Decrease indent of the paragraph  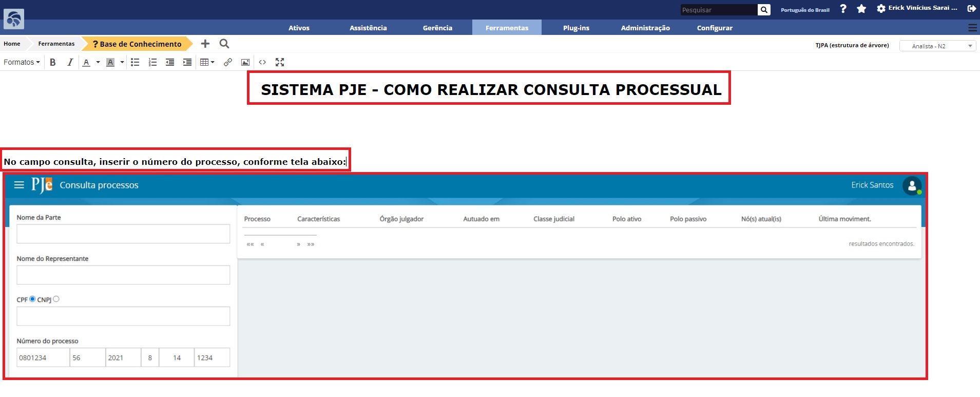(170, 62)
